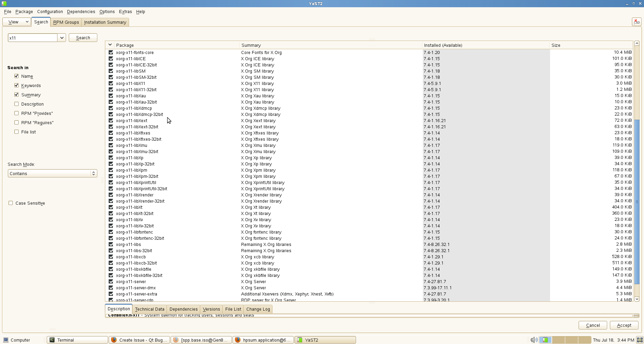Click the description panel scroll button
The image size is (644, 344).
pos(636,315)
